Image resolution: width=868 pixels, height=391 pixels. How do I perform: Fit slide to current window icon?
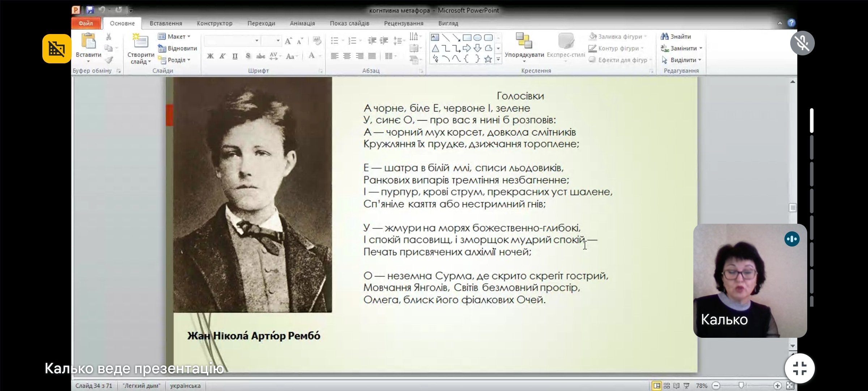click(x=790, y=386)
